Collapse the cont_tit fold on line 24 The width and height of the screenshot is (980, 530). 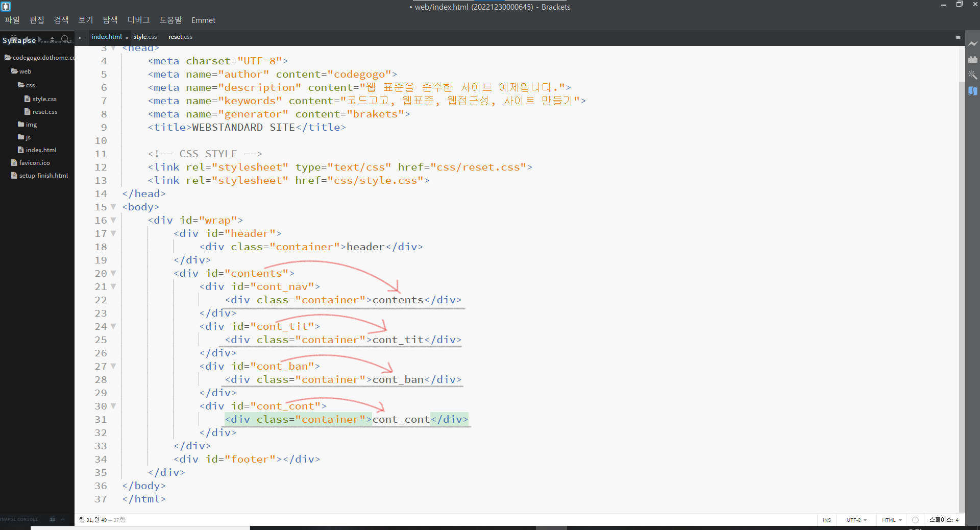click(x=113, y=326)
